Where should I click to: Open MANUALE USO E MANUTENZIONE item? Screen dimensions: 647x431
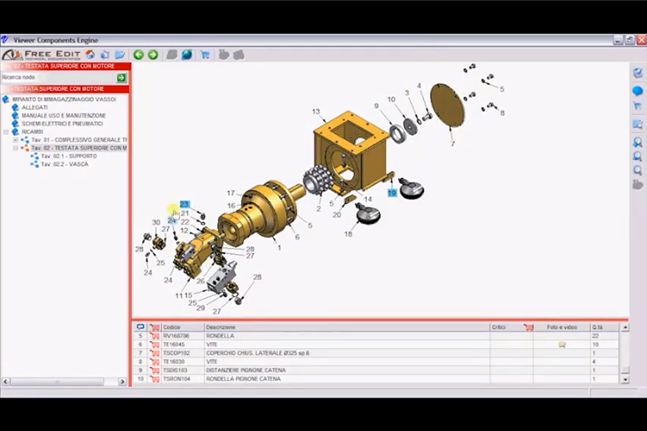click(x=63, y=116)
